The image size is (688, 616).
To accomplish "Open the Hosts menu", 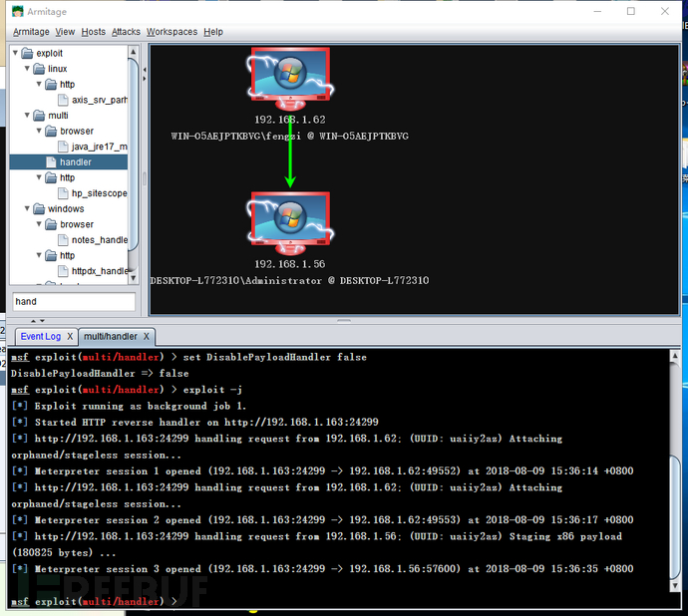I will (94, 32).
